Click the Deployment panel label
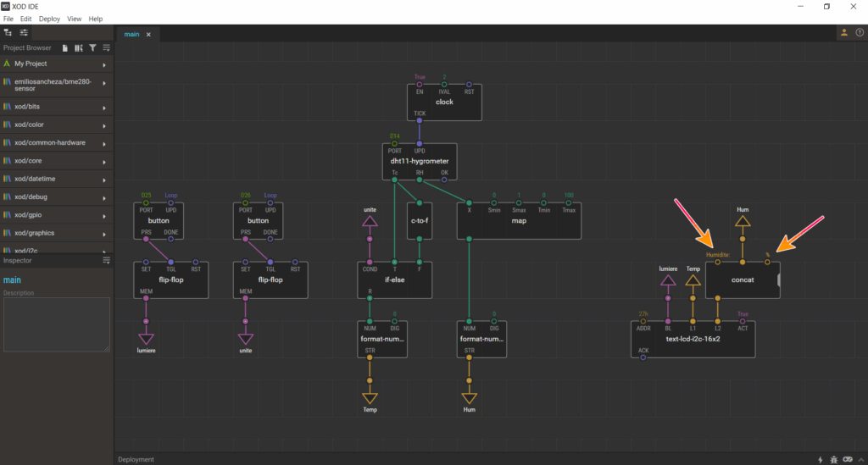Viewport: 868px width, 465px height. pyautogui.click(x=136, y=459)
